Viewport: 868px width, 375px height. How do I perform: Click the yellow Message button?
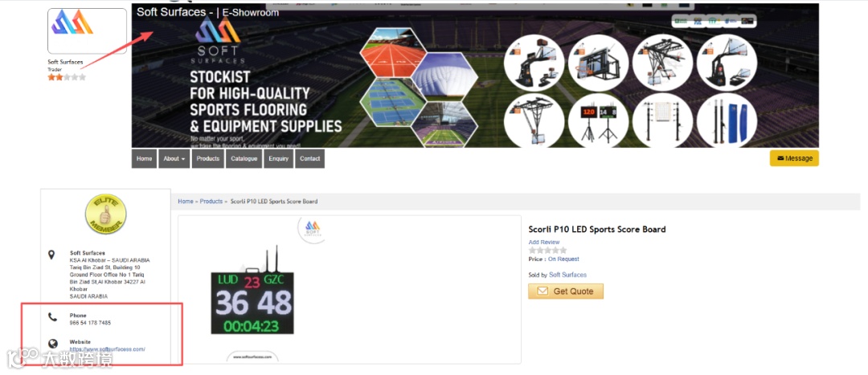click(x=794, y=158)
